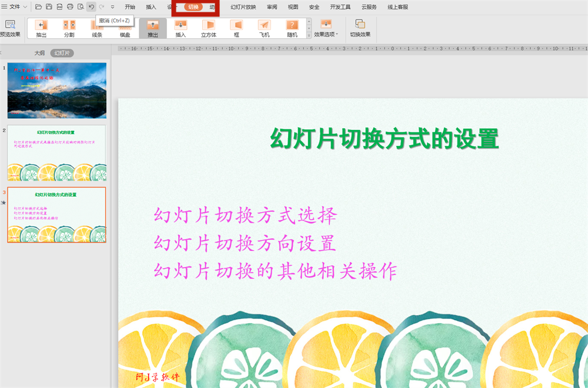Select the 切换 tab

tap(193, 6)
